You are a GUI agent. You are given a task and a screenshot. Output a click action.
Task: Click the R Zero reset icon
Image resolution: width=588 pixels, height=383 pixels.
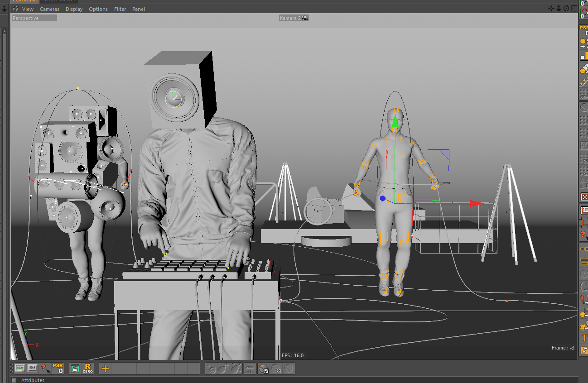[88, 369]
